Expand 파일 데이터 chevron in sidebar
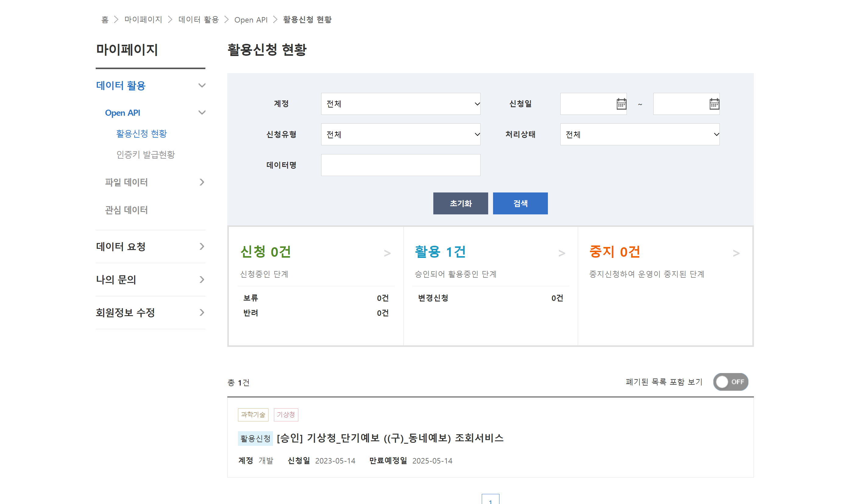Viewport: 845px width, 504px height. (x=202, y=182)
